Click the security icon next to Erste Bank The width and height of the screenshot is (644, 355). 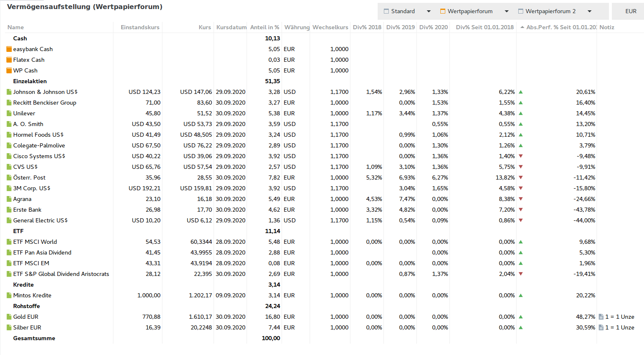[9, 210]
